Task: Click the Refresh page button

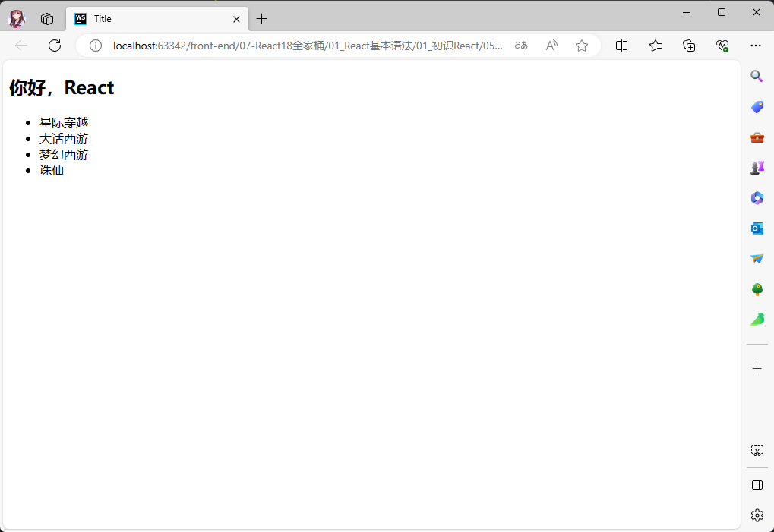Action: tap(55, 46)
